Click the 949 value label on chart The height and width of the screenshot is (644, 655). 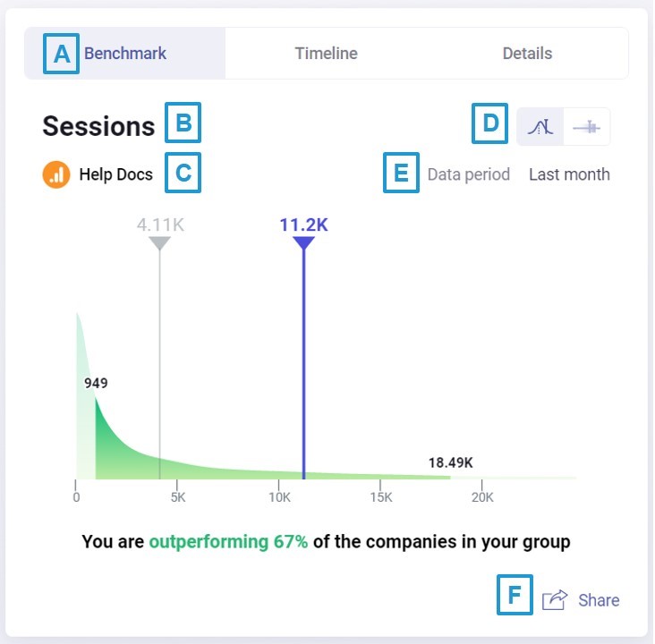tap(96, 383)
